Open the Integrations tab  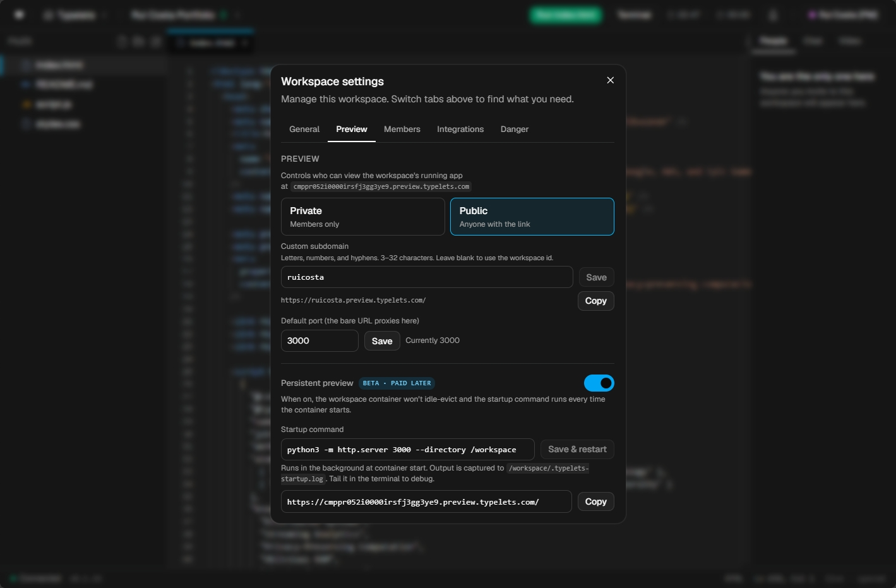click(x=460, y=129)
